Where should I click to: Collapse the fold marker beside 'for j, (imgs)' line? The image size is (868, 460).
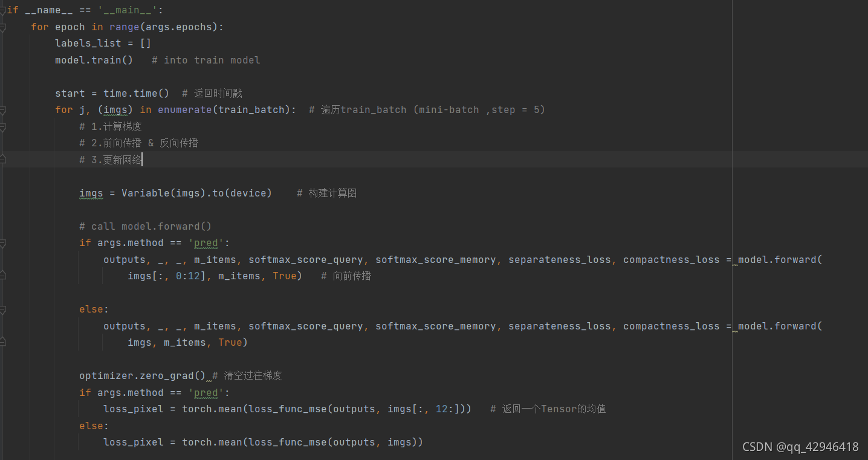click(x=2, y=110)
